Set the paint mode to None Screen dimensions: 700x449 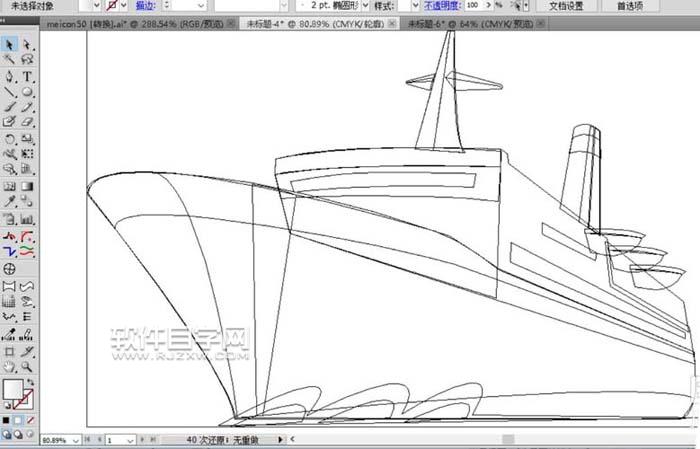click(x=30, y=420)
